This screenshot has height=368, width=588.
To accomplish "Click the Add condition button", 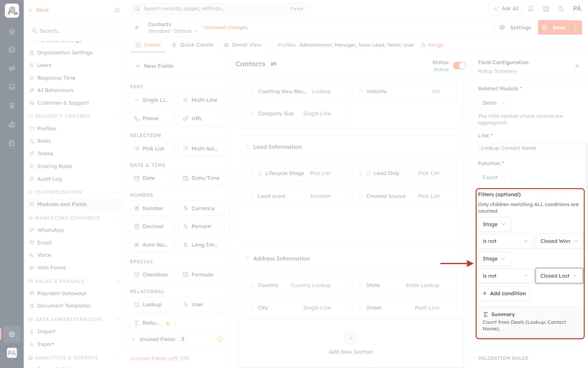I will click(x=504, y=294).
